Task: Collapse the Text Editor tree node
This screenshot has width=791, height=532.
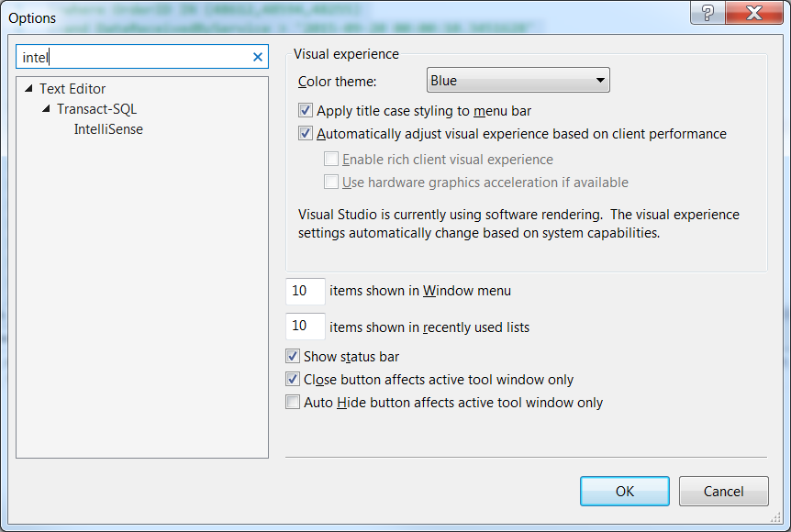Action: (x=28, y=89)
